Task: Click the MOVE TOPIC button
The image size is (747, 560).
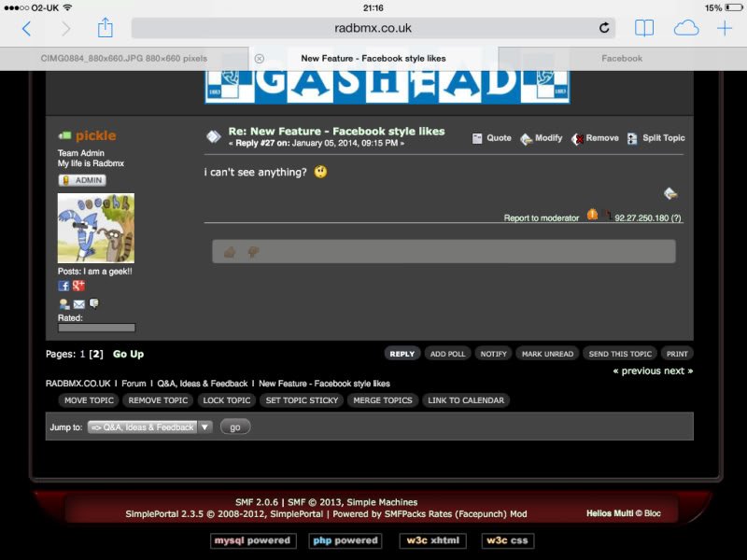Action: coord(89,400)
